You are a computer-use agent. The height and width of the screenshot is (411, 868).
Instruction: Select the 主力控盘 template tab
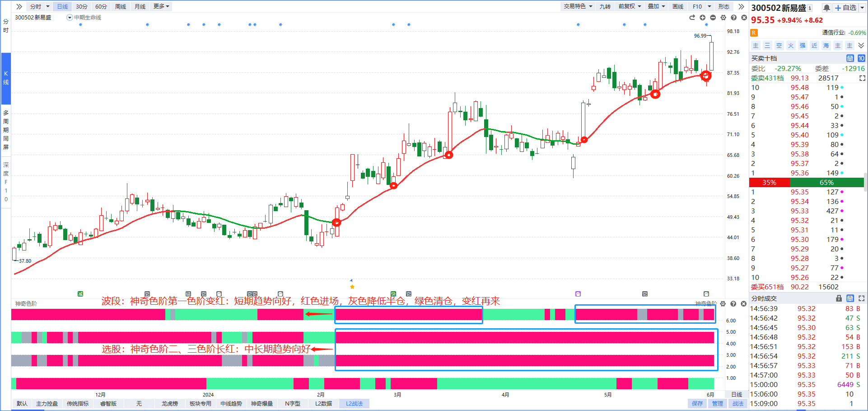click(47, 403)
